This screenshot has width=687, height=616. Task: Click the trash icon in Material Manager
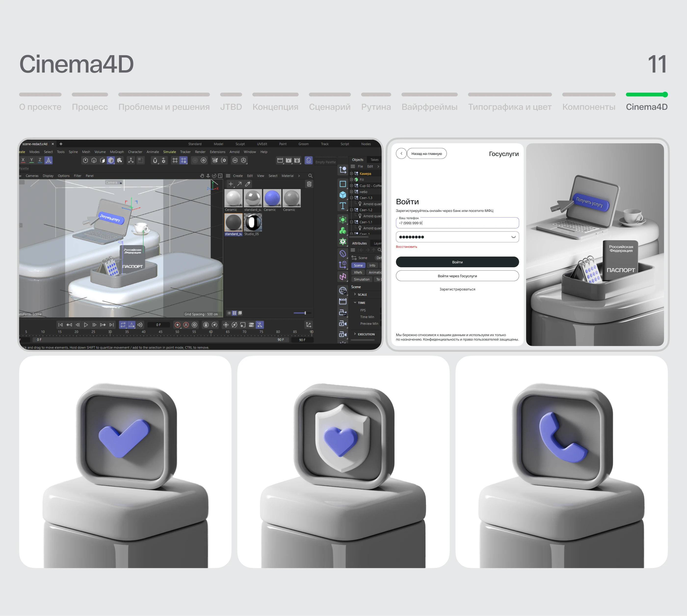309,184
